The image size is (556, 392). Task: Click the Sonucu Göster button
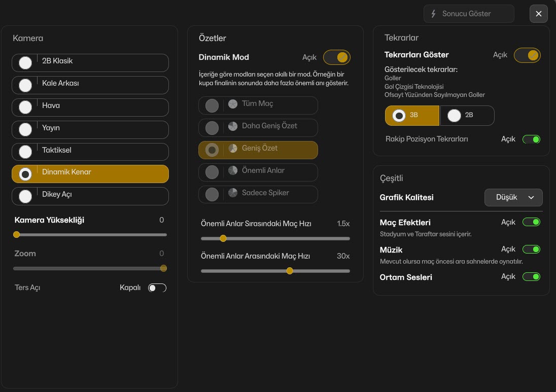469,14
